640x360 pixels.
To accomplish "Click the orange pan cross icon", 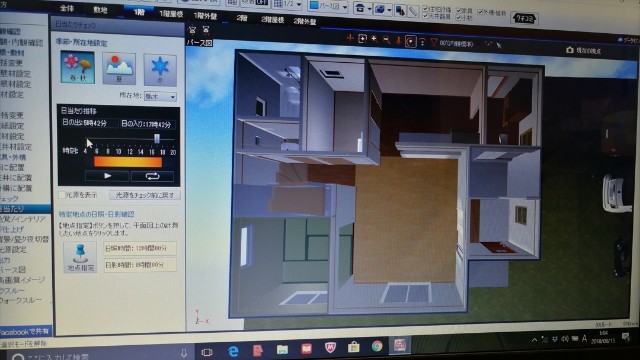I will [350, 38].
